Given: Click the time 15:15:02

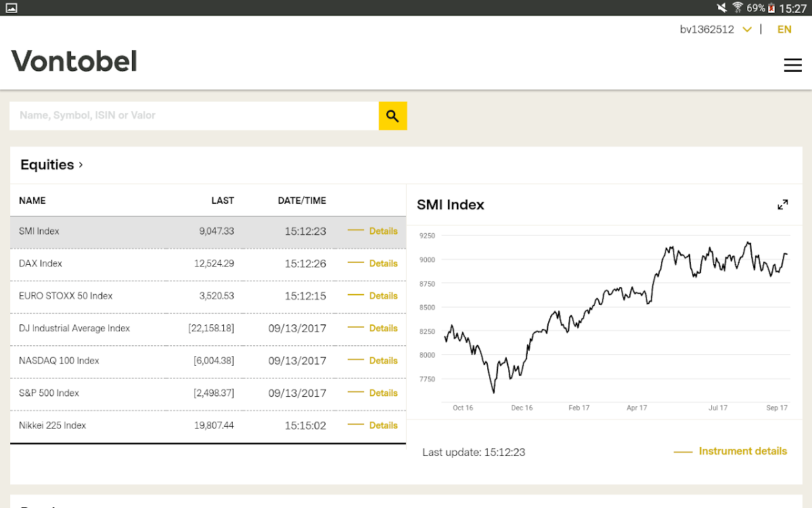Looking at the screenshot, I should coord(305,425).
